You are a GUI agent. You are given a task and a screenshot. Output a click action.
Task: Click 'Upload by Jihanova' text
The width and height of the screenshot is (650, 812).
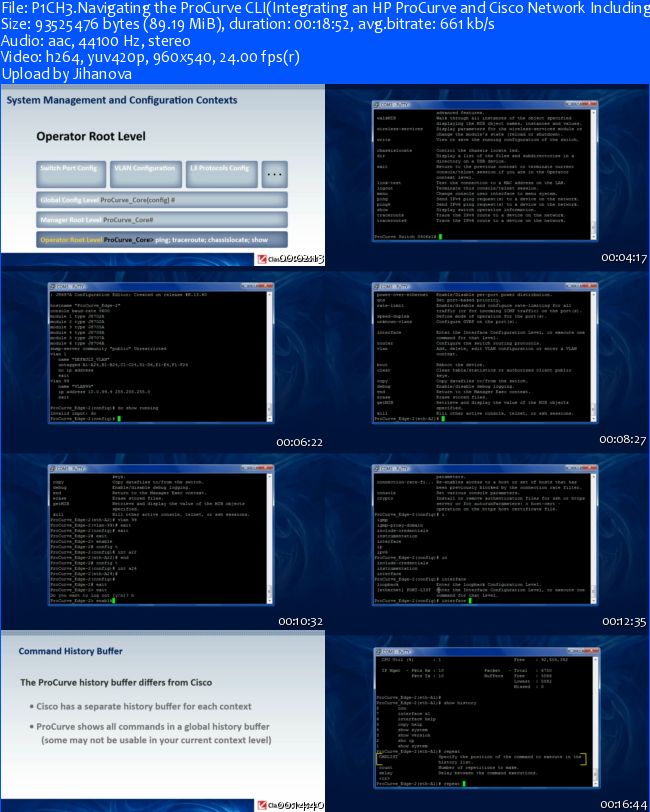66,74
